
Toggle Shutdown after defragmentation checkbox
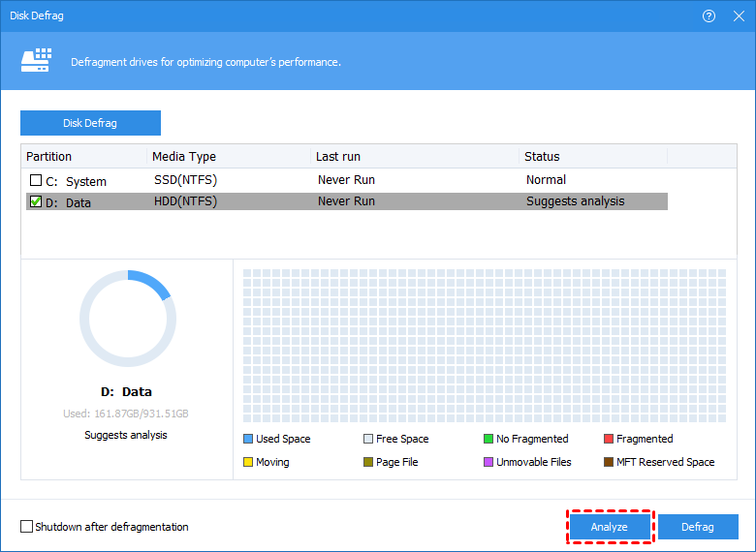tap(26, 527)
